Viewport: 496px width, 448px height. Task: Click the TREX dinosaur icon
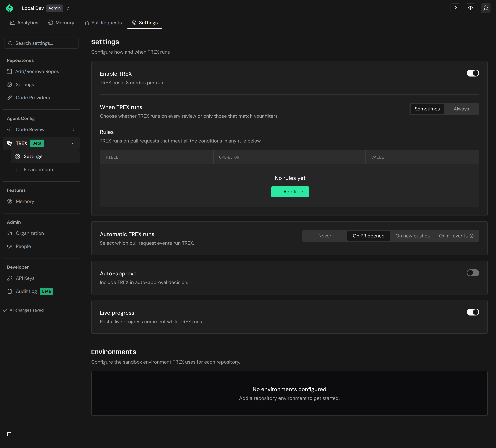[x=10, y=143]
